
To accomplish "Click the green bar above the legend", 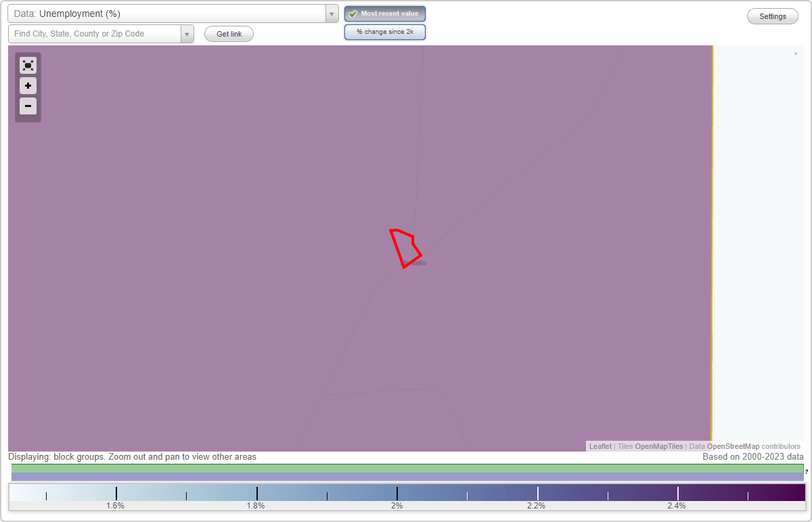I will coord(407,468).
